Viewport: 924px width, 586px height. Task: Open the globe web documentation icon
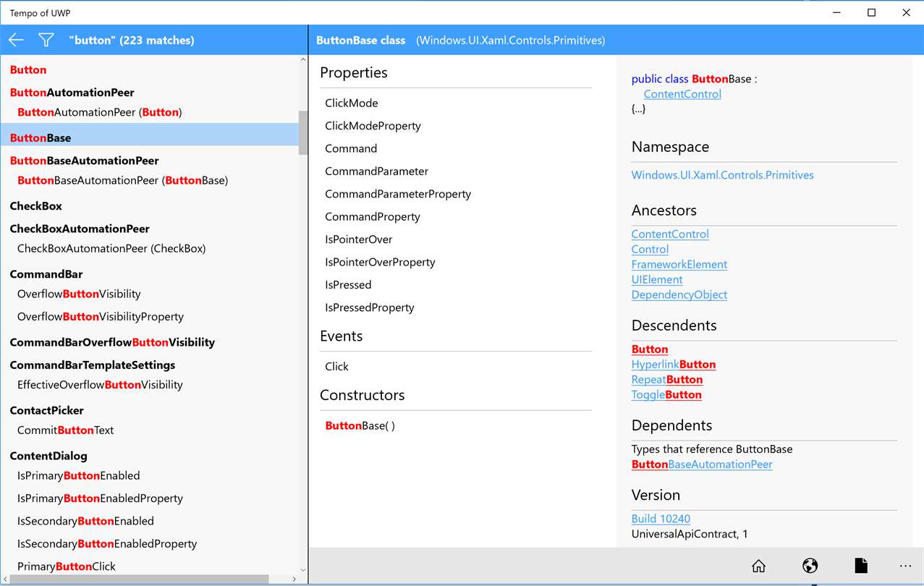click(x=810, y=566)
